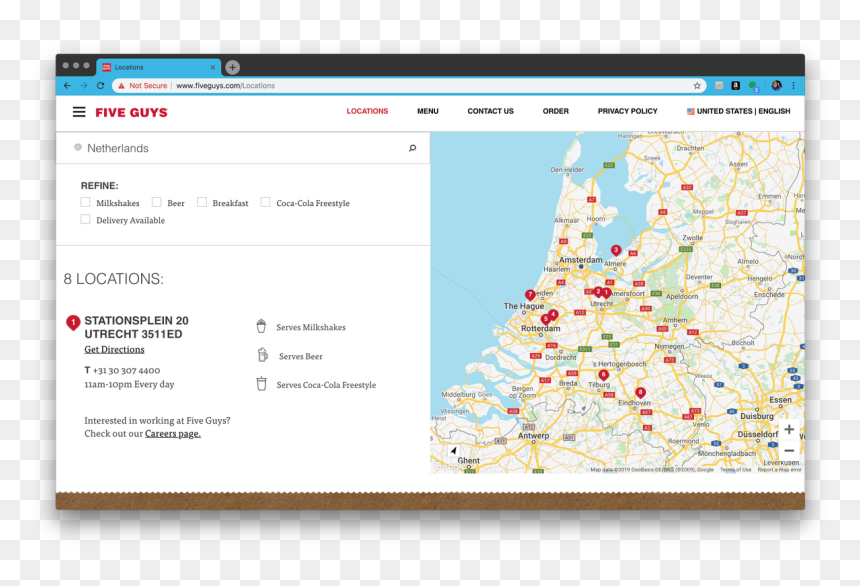860x586 pixels.
Task: Click the 'Not Secure' site warning
Action: 143,86
